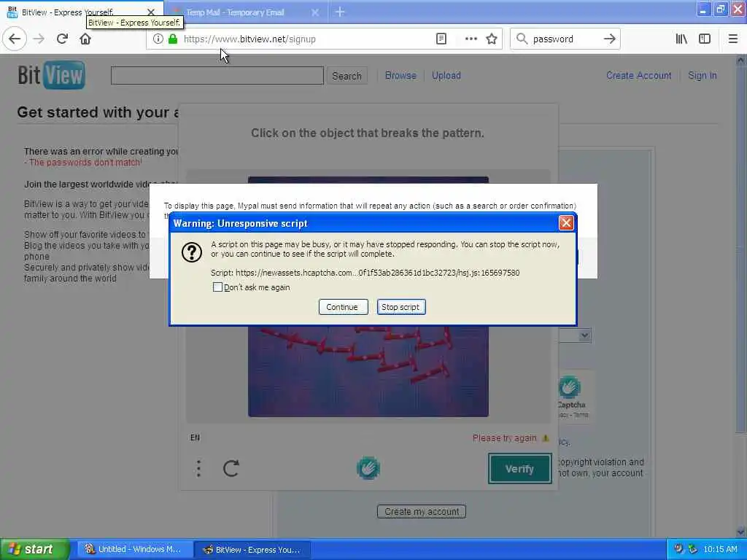Click the hCaptcha hand logo in challenge
747x560 pixels.
(368, 468)
